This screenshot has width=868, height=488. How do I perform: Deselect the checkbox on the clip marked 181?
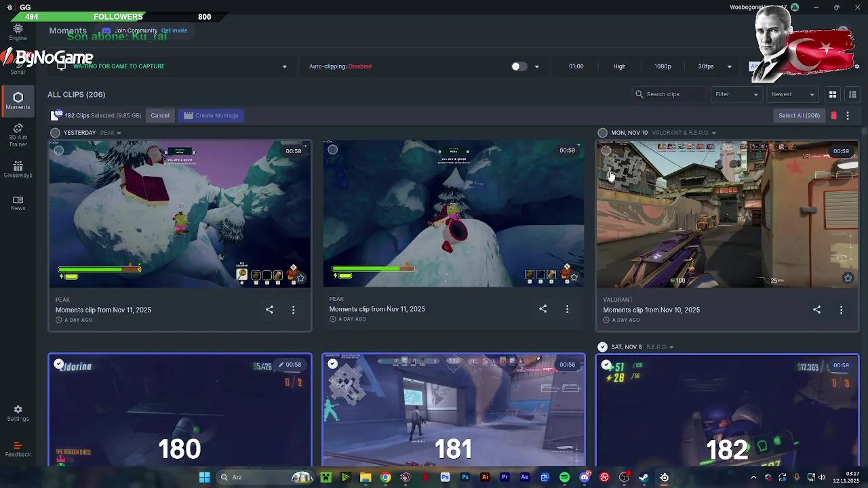pos(332,364)
